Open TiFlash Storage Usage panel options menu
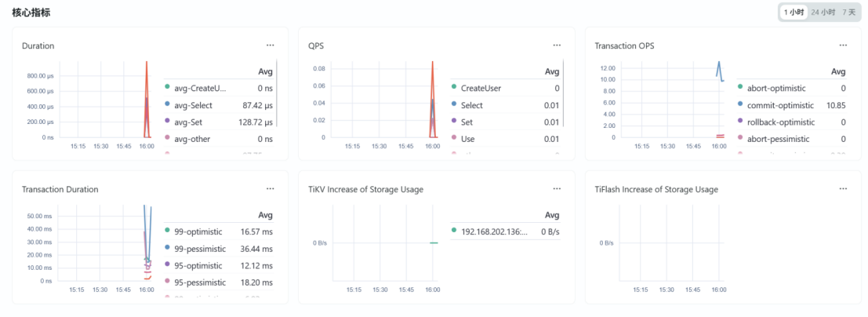Image resolution: width=868 pixels, height=317 pixels. 844,189
